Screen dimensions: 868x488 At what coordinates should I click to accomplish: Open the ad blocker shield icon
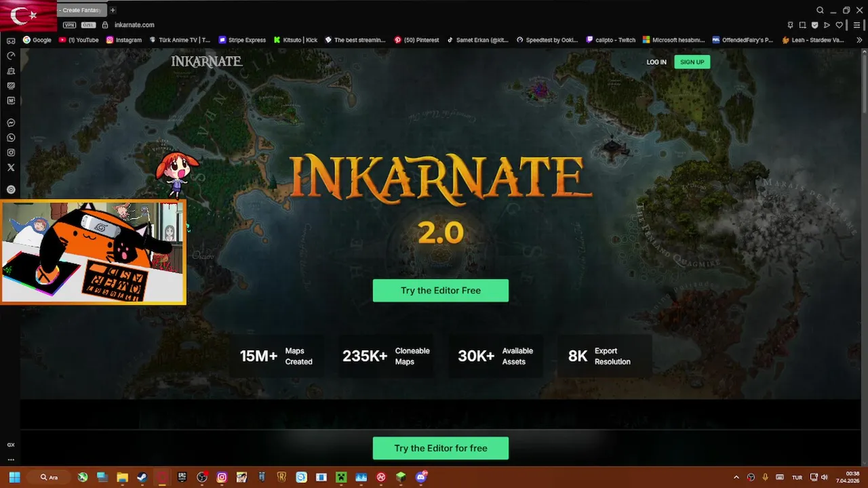pos(814,25)
